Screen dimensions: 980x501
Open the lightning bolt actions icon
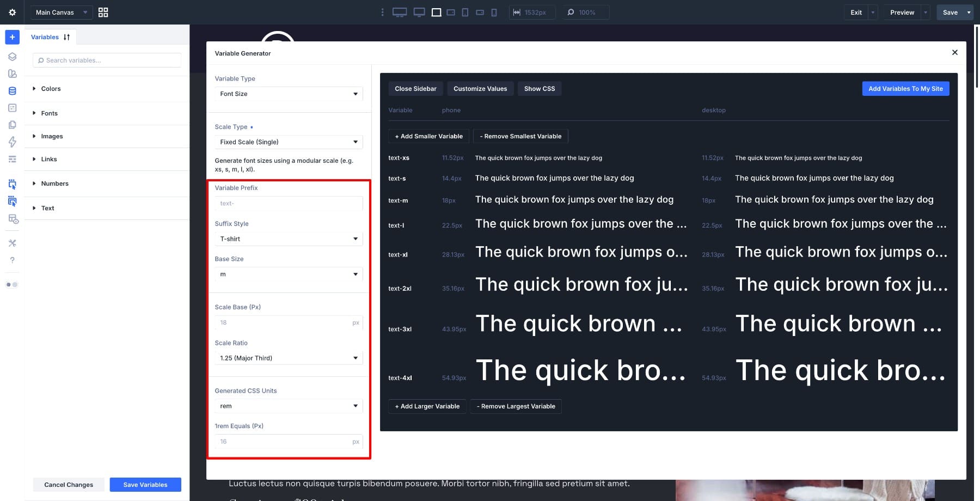point(12,142)
